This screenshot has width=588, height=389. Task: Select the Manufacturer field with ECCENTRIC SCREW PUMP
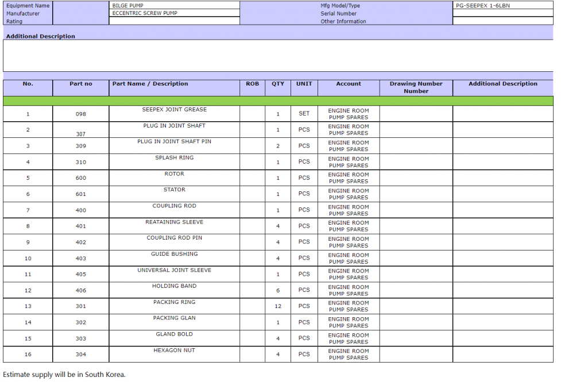coord(174,13)
